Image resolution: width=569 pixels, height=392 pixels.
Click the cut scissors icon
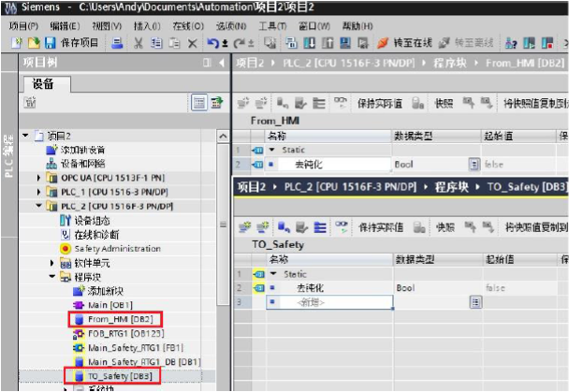(138, 43)
